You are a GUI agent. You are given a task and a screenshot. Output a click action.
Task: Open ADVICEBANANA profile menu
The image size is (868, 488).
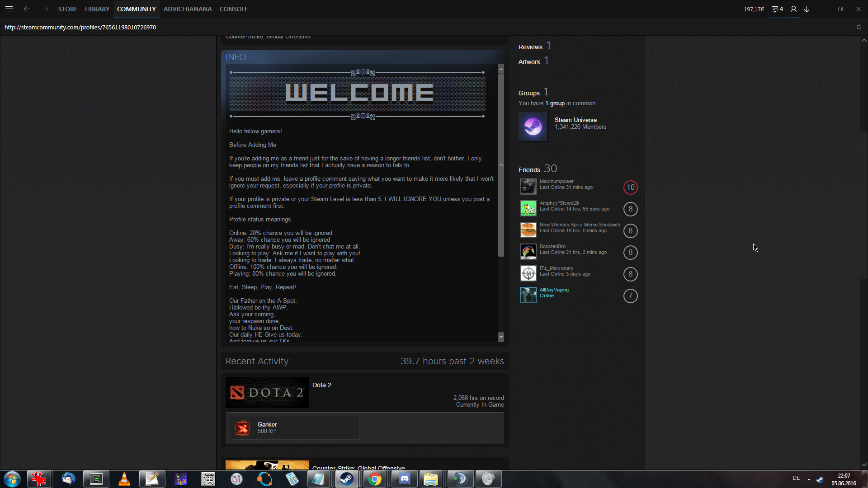[x=187, y=9]
